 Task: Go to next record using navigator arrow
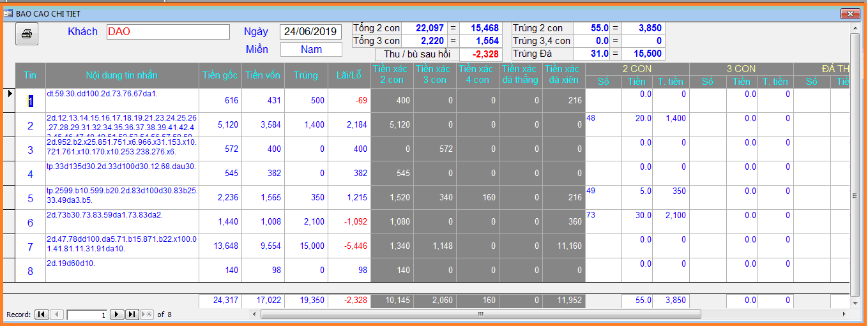(x=117, y=315)
